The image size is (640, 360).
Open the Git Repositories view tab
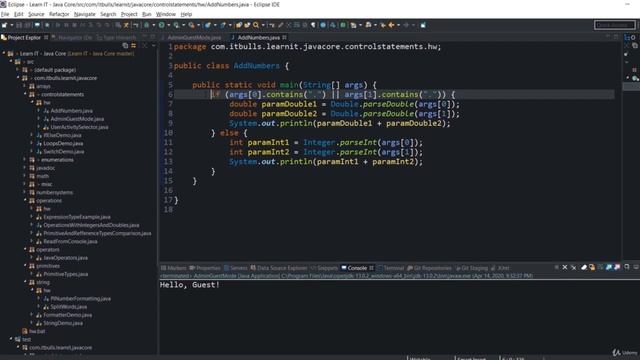click(430, 268)
